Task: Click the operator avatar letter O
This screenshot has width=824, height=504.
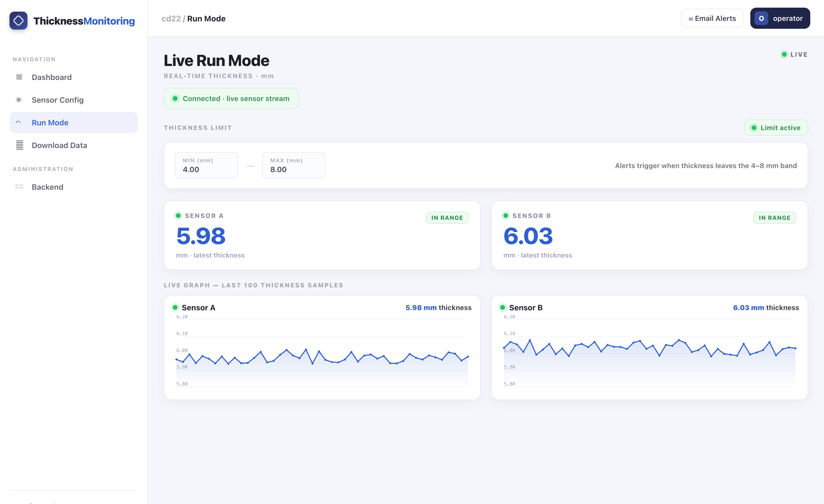Action: (761, 18)
